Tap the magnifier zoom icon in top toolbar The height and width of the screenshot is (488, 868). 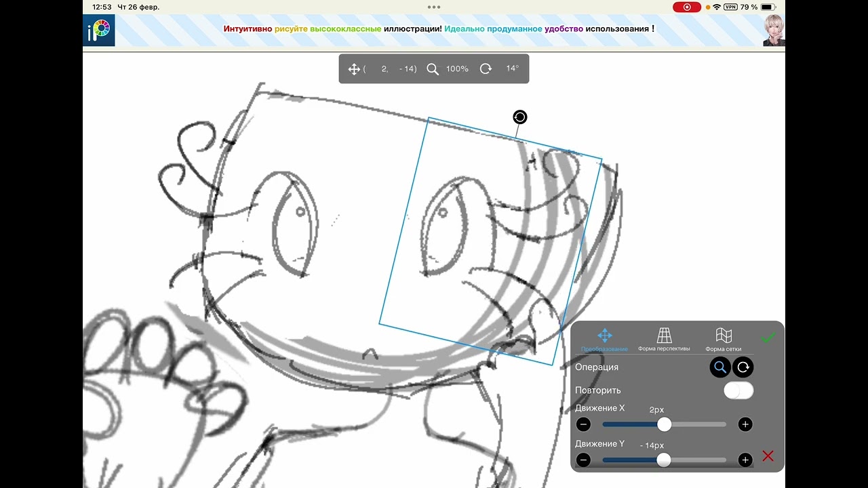(x=433, y=69)
